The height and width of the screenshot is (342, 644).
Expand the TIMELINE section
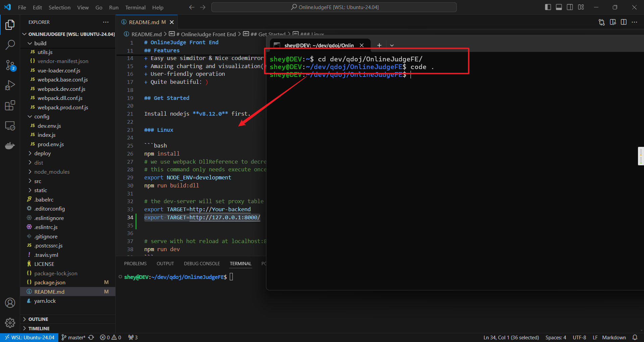point(39,329)
